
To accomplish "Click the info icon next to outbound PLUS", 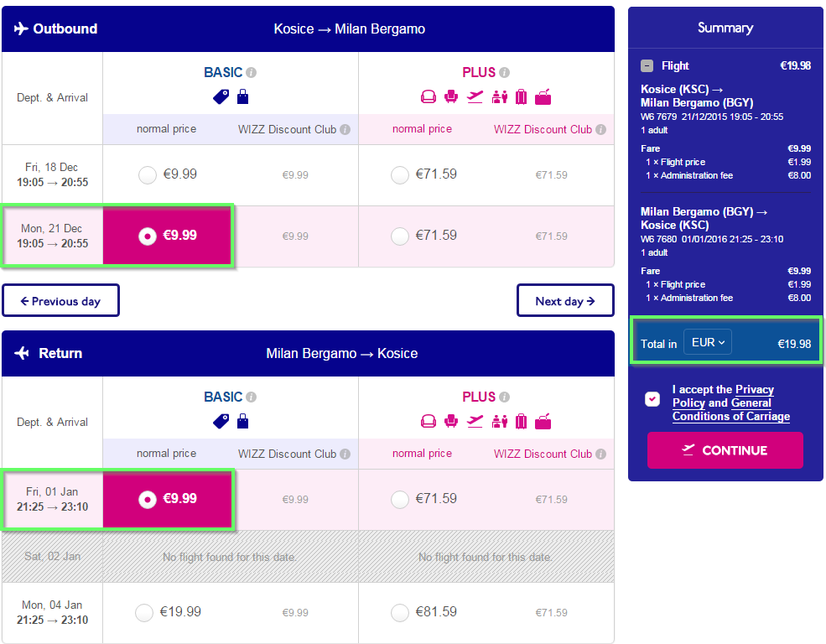I will click(504, 73).
